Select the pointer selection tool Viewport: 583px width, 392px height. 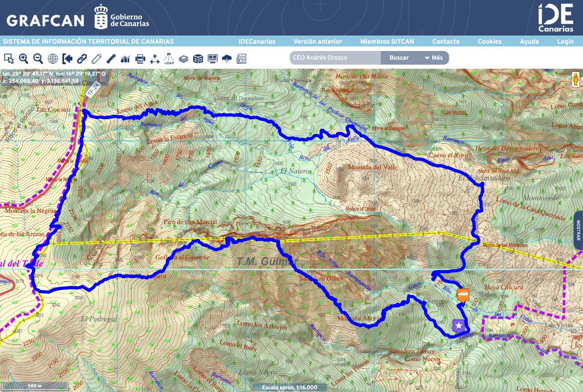point(9,59)
